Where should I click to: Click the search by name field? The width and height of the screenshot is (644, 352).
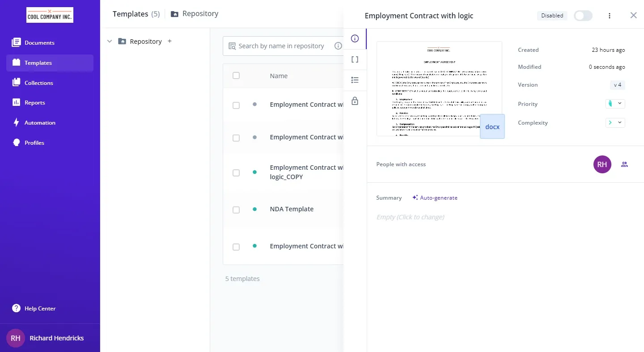coord(281,46)
